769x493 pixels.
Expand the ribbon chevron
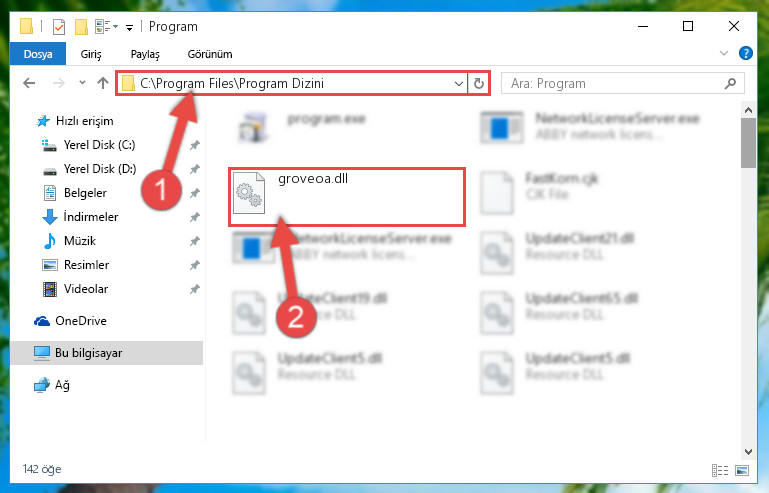[x=724, y=53]
